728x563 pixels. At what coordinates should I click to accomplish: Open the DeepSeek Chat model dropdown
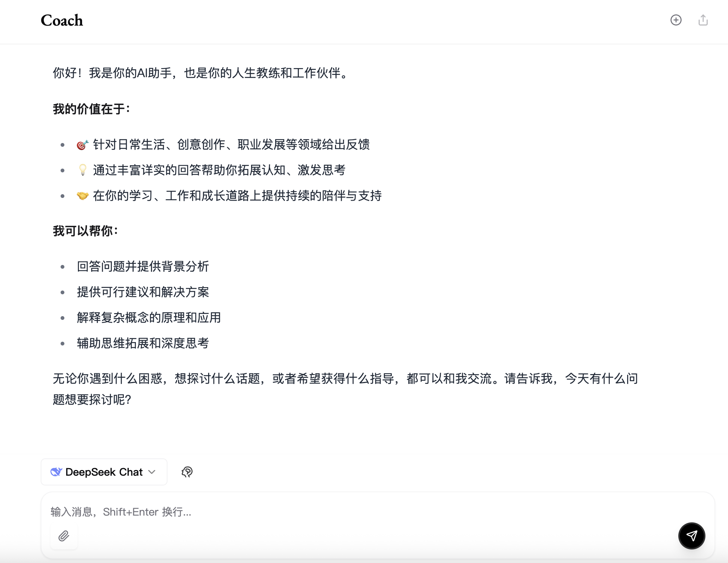pyautogui.click(x=104, y=472)
